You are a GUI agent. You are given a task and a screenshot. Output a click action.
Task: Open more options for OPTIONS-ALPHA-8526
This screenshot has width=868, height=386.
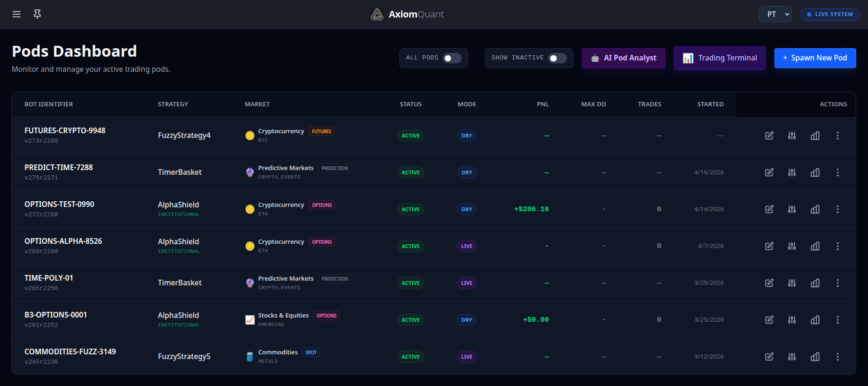click(838, 246)
